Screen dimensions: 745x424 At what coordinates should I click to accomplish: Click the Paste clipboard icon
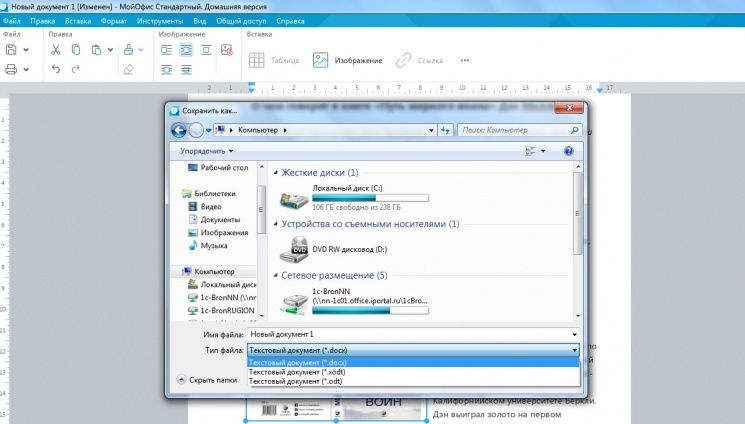pyautogui.click(x=96, y=49)
